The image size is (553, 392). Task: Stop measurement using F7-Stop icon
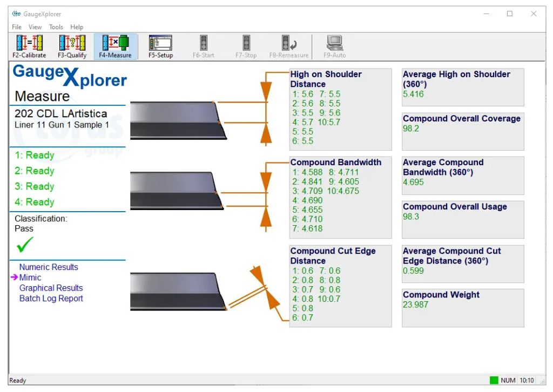point(246,46)
